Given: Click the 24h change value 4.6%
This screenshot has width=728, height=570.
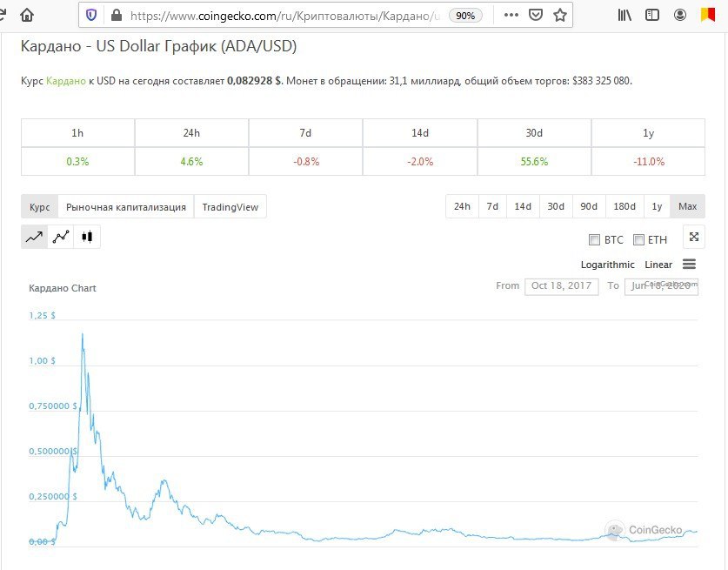Looking at the screenshot, I should 191,162.
